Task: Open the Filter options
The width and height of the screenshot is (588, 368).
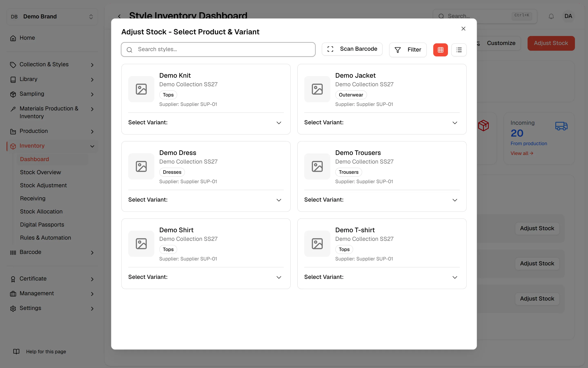Action: [408, 50]
